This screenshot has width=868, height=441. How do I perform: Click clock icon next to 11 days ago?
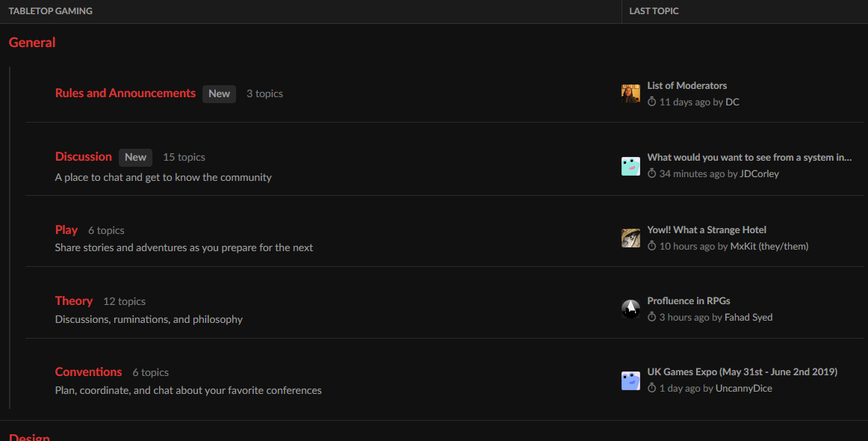(652, 102)
